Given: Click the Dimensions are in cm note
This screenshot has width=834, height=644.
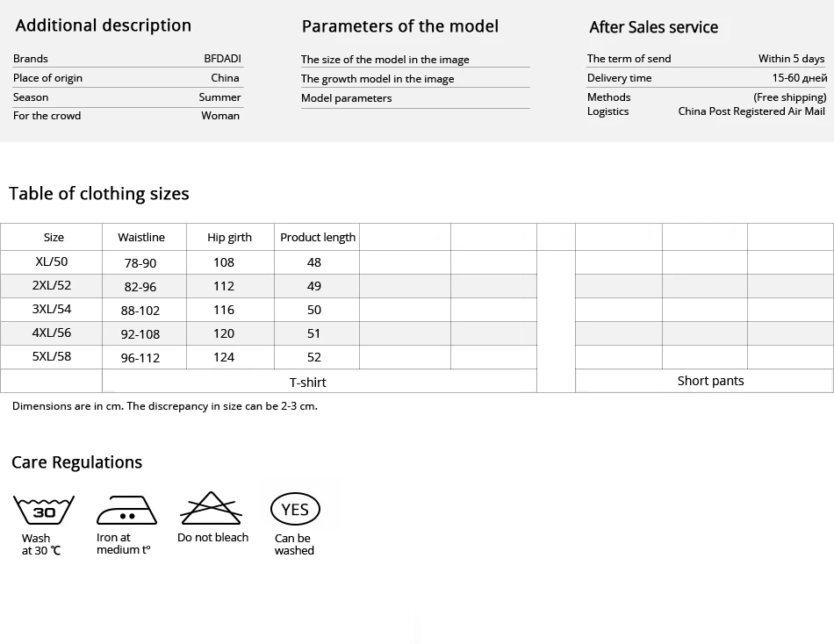Looking at the screenshot, I should point(165,406).
